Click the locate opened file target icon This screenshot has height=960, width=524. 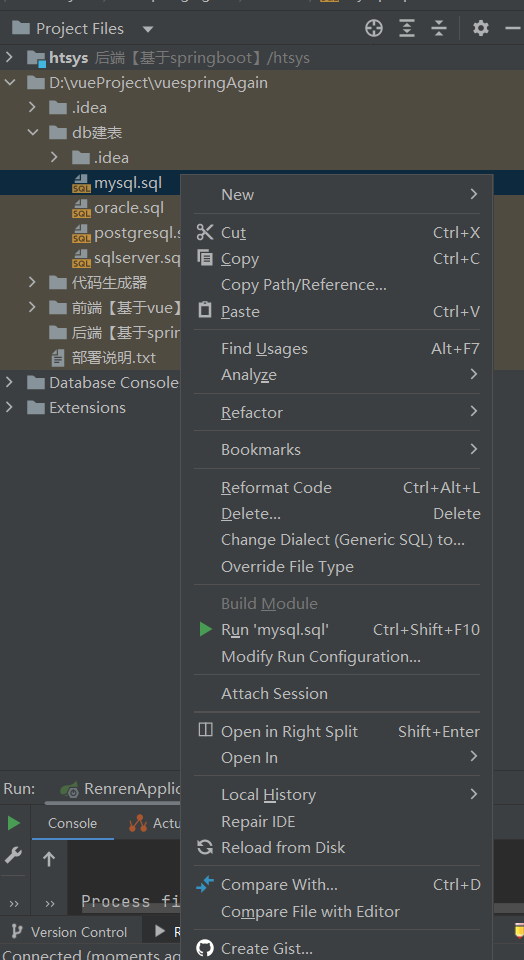[x=373, y=28]
